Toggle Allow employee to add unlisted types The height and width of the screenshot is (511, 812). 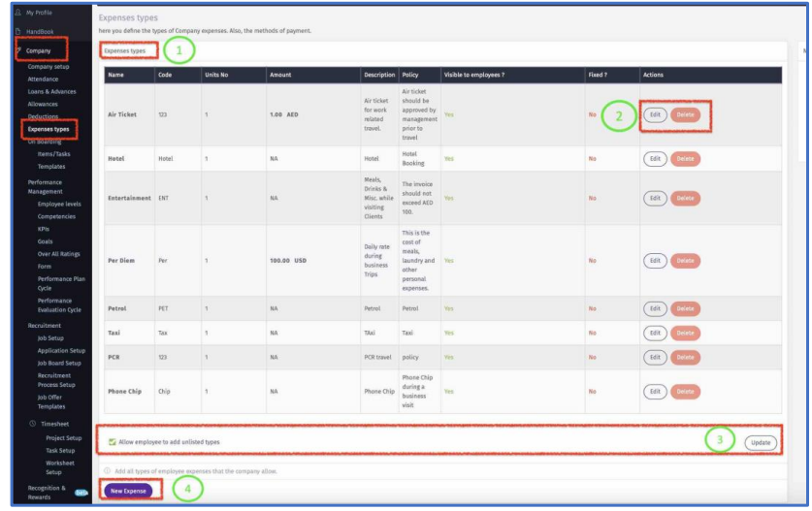click(x=112, y=442)
